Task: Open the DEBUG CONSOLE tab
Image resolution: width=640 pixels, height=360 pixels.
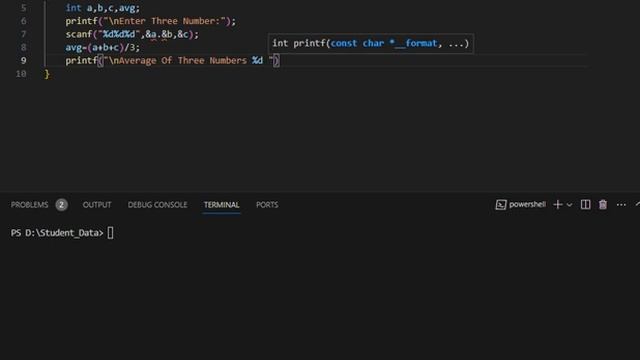Action: (x=157, y=204)
